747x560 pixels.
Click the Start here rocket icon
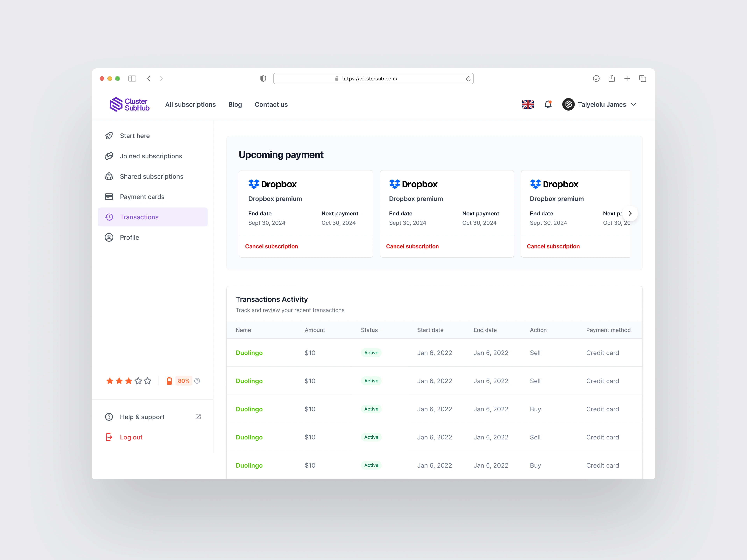(109, 136)
